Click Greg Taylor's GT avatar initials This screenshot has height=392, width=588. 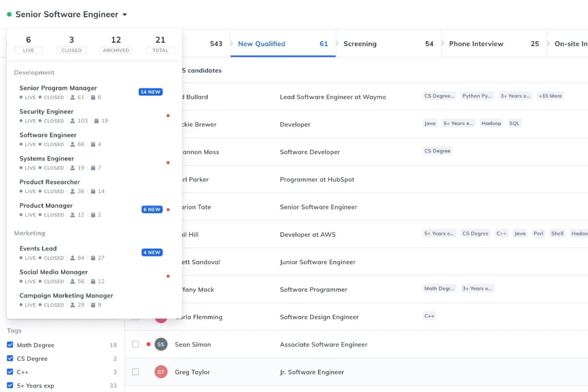pos(161,372)
